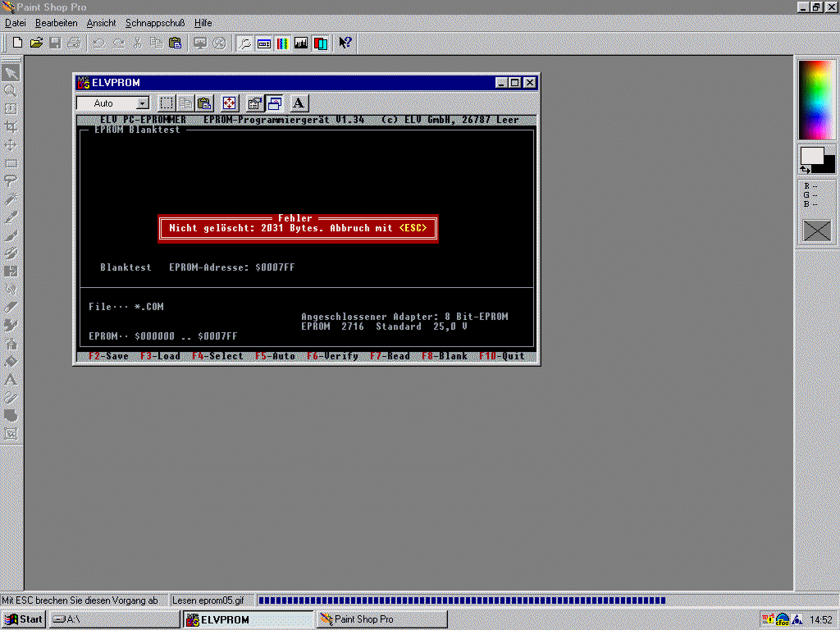Click the Print icon in the toolbar

(74, 43)
